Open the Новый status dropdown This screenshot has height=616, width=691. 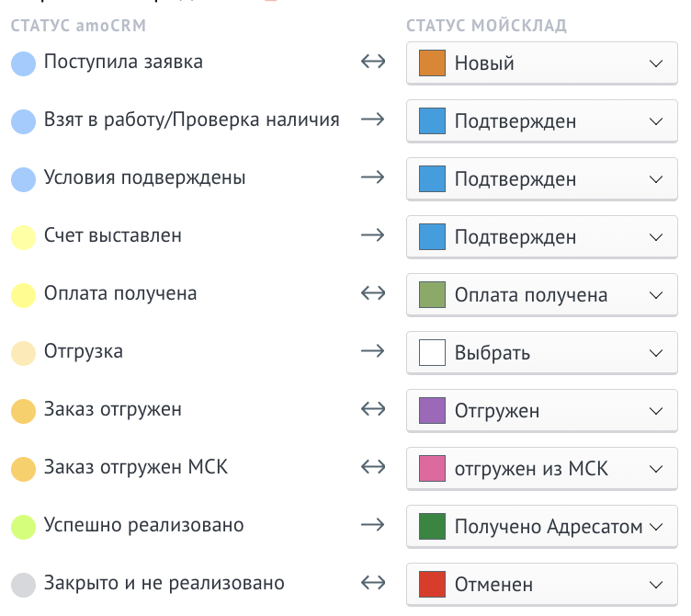click(x=541, y=63)
